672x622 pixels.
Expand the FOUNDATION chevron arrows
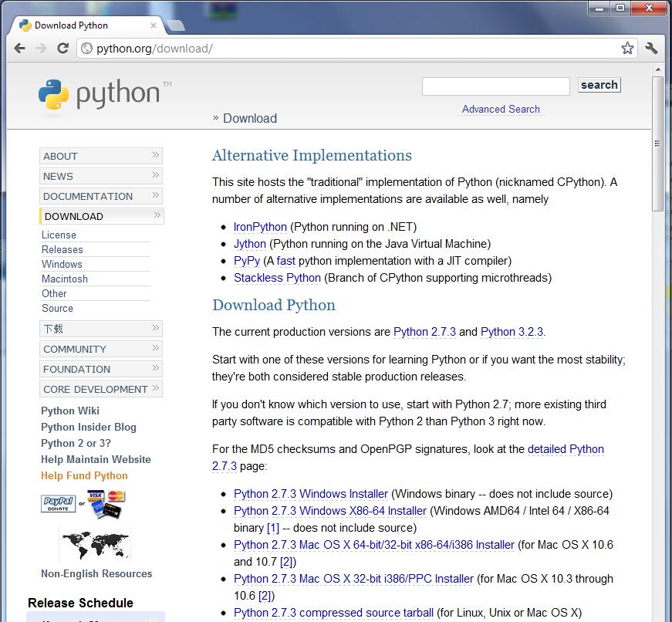pos(156,368)
